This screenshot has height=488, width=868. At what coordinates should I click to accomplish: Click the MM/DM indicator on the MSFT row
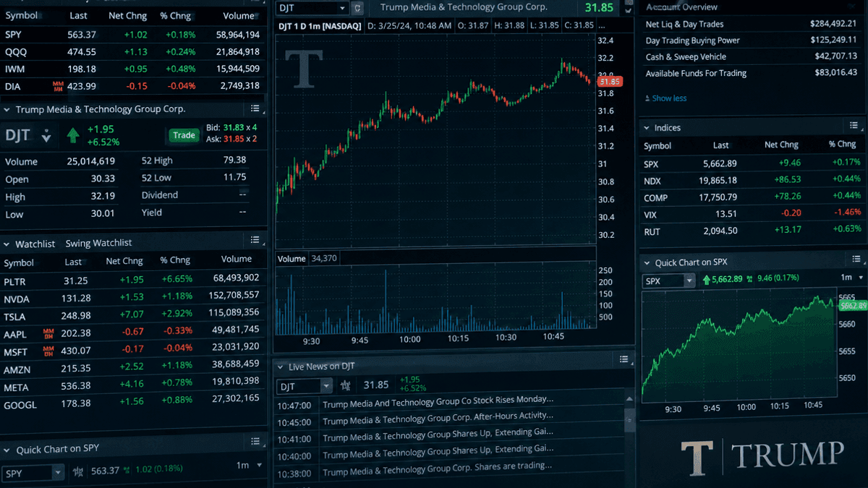[x=48, y=351]
